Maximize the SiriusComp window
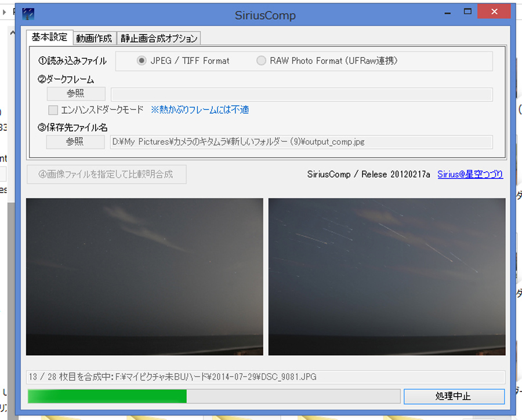The height and width of the screenshot is (420, 522). (468, 12)
